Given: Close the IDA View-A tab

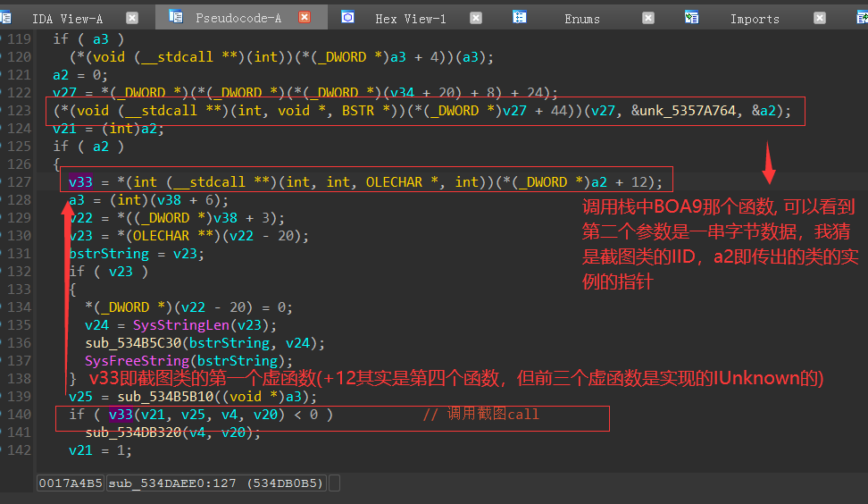Looking at the screenshot, I should tap(132, 18).
